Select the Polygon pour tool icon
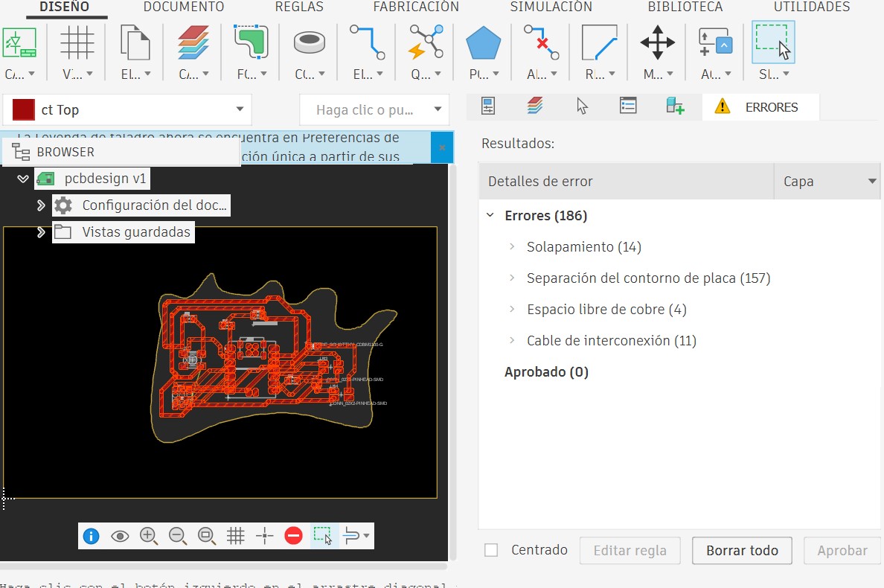 coord(483,43)
